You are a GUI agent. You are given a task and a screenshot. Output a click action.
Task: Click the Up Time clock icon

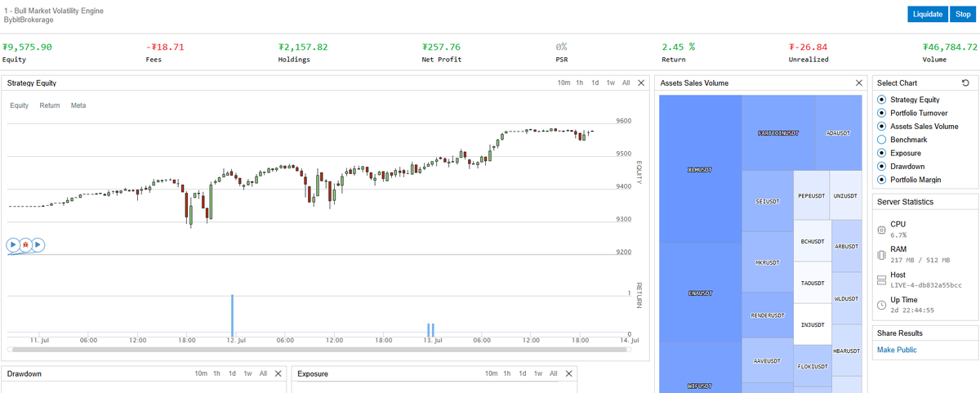point(880,305)
